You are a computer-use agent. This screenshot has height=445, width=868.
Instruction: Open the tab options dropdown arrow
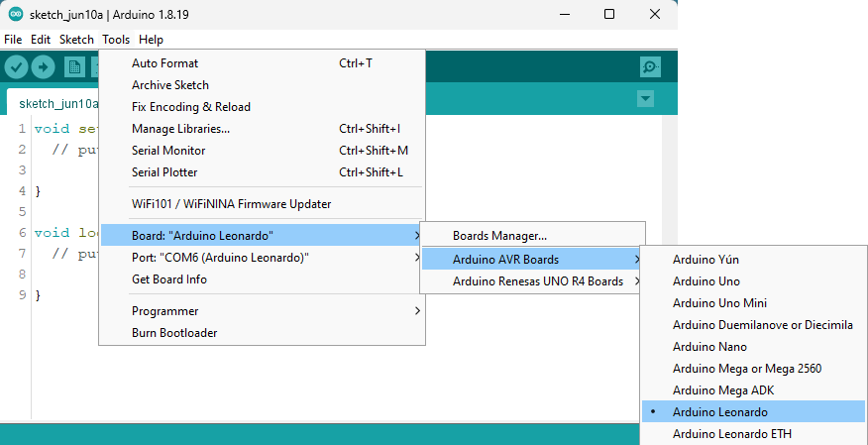coord(645,99)
